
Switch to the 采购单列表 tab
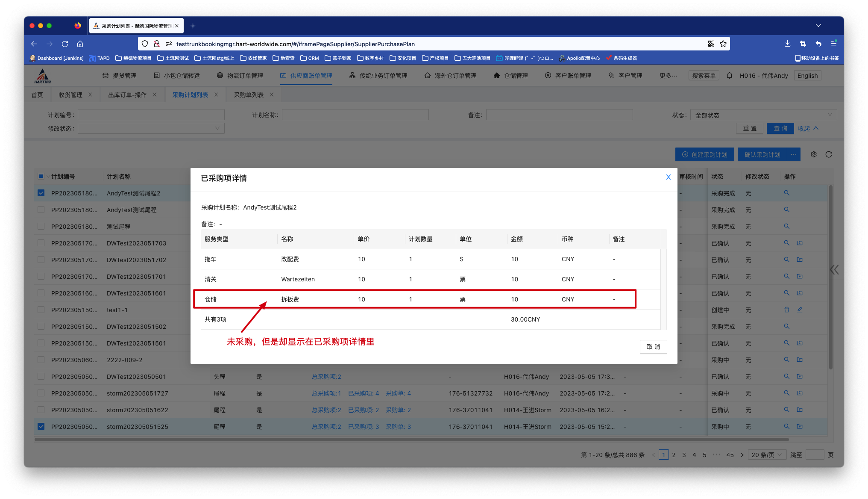[x=249, y=95]
